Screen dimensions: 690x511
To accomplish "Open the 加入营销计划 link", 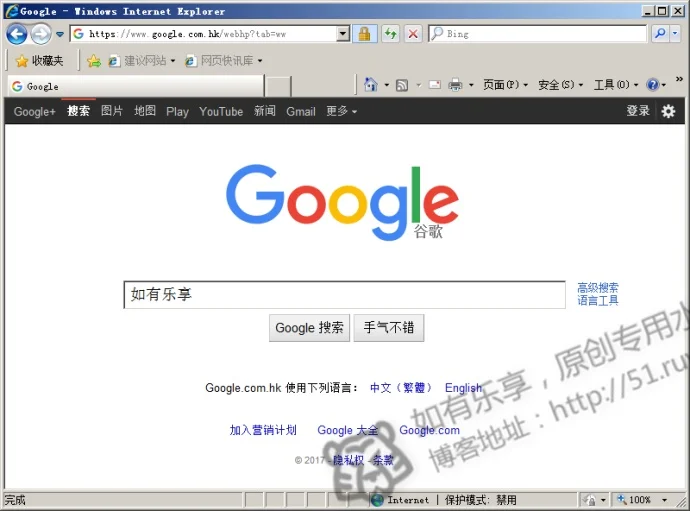I will pos(263,430).
